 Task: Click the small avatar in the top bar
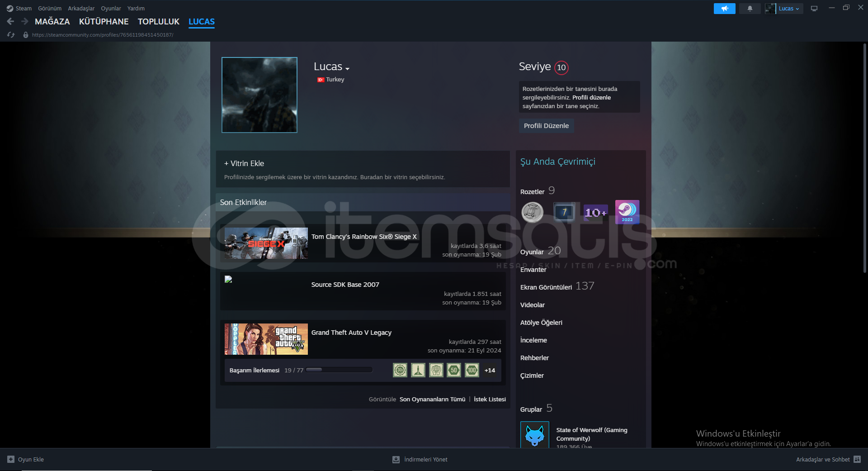(x=770, y=9)
